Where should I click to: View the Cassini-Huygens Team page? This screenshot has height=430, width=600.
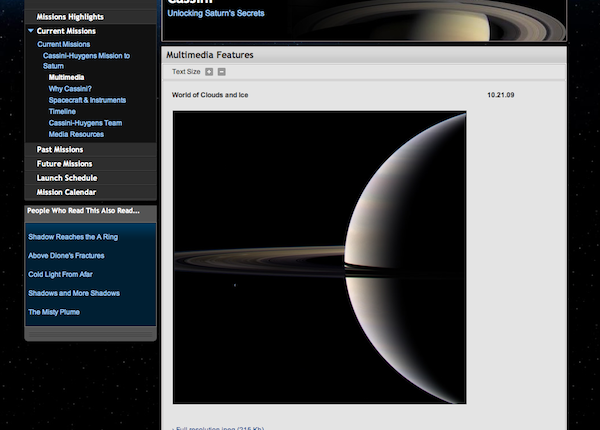[86, 122]
